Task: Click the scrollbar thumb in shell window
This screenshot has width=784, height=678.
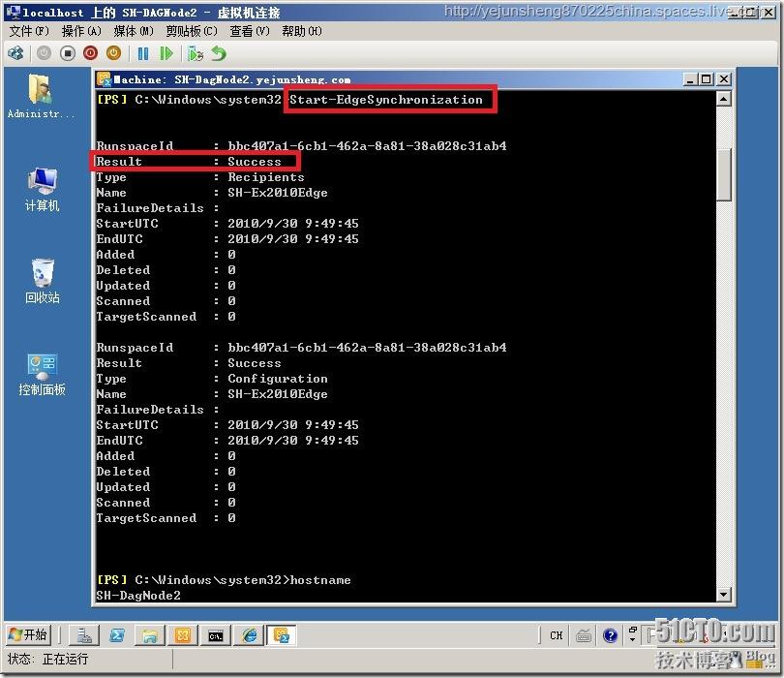Action: [723, 173]
